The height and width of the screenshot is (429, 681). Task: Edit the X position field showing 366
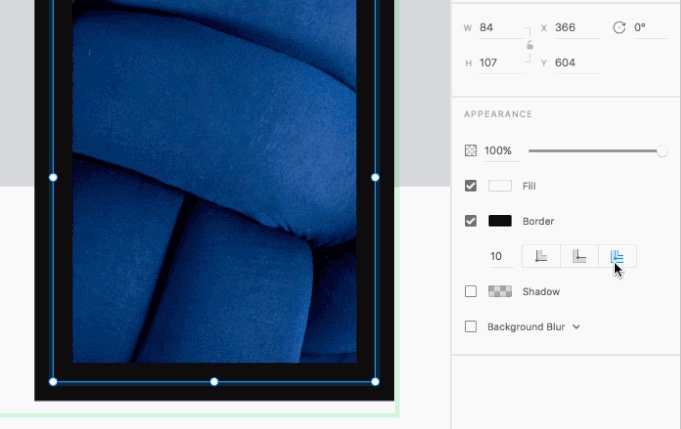point(577,28)
